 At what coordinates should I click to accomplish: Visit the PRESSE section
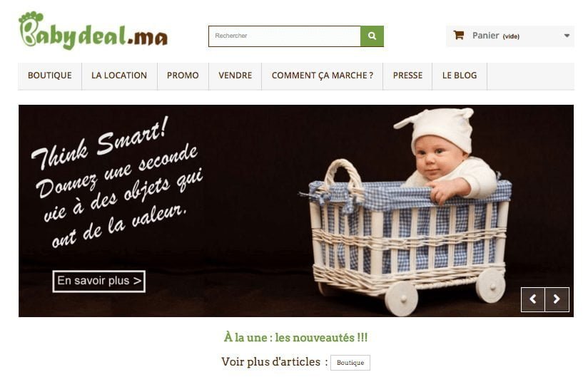407,76
